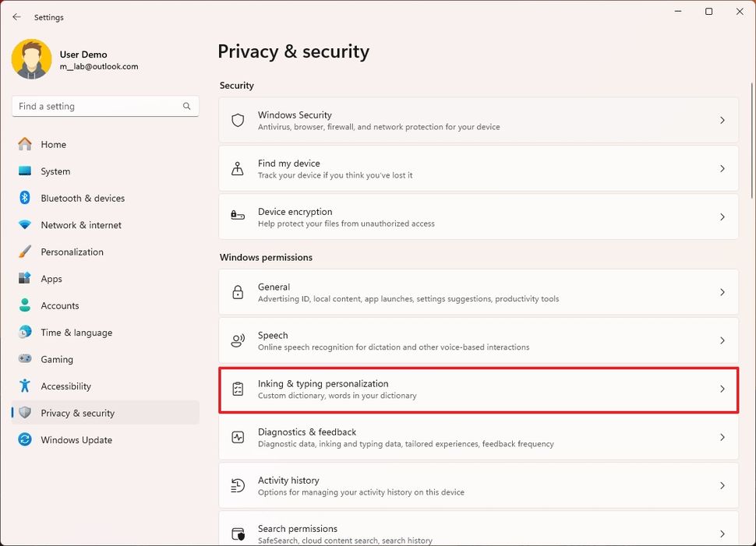Expand the Windows Security entry chevron
Screen dimensions: 756x546
click(722, 121)
